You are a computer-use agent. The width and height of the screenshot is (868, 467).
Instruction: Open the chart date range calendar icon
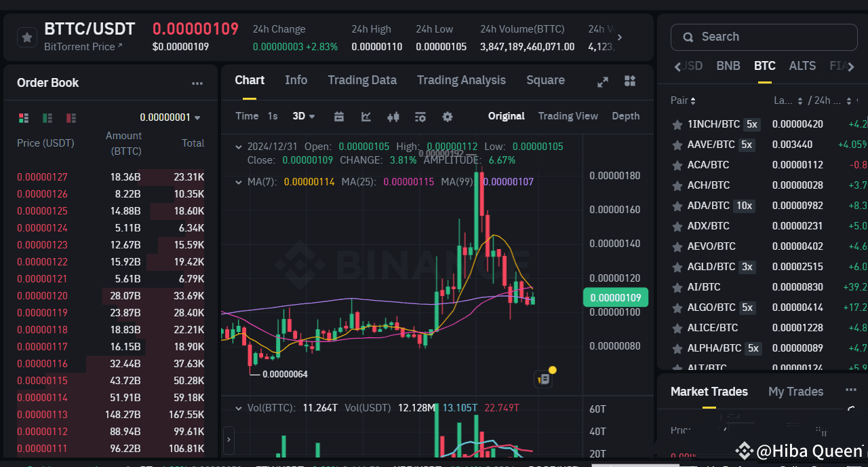tap(339, 117)
